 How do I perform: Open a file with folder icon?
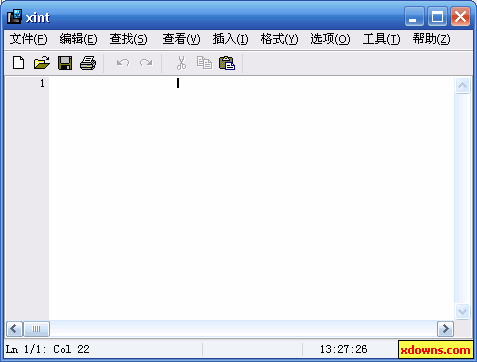[x=42, y=63]
